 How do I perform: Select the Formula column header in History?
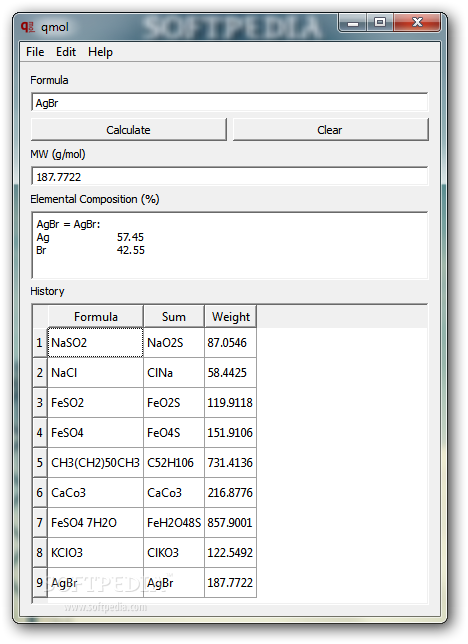(96, 317)
